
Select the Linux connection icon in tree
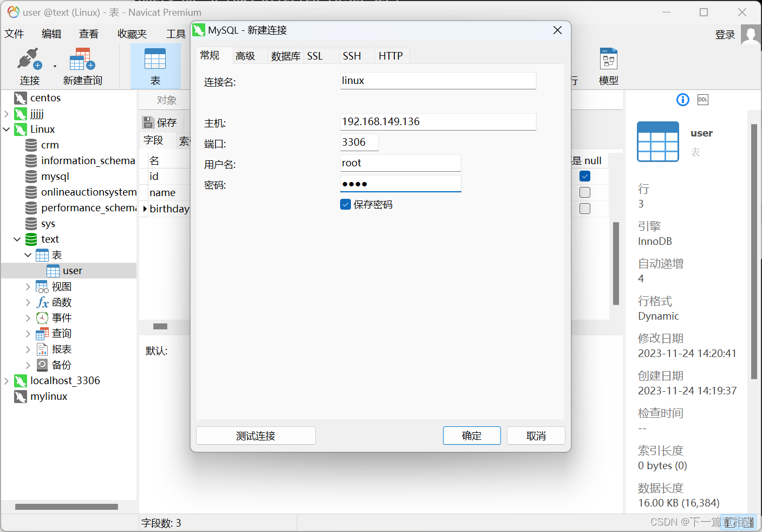tap(21, 129)
